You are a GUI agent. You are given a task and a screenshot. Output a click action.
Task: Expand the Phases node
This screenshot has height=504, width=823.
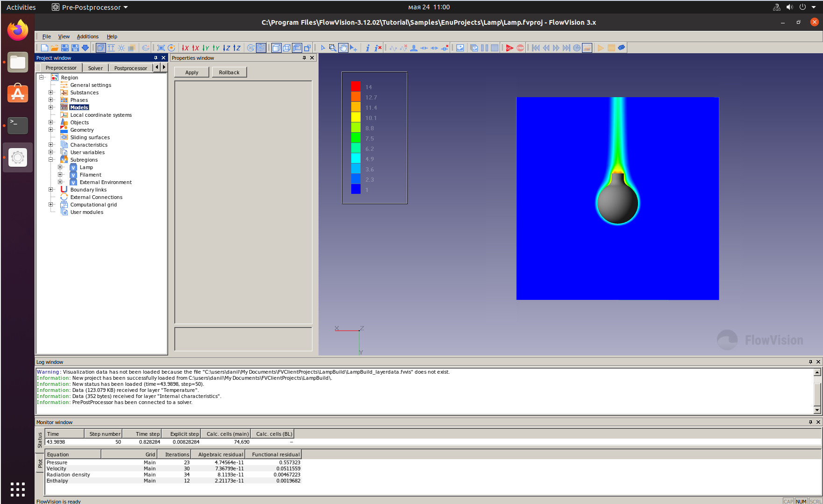51,100
